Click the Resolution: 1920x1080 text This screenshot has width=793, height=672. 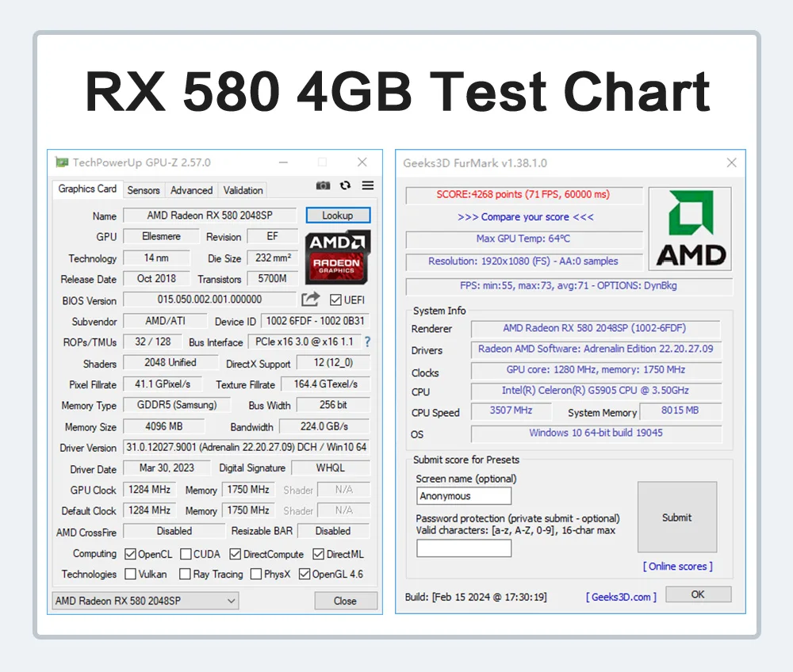coord(523,262)
